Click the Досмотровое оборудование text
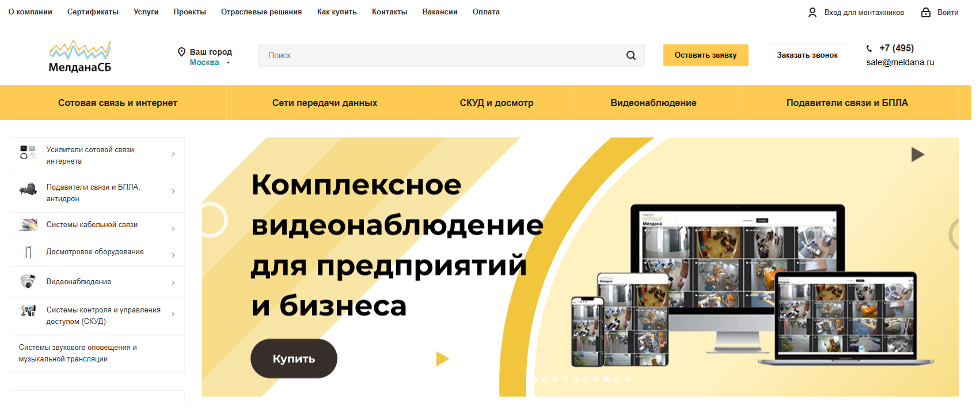 pos(95,252)
